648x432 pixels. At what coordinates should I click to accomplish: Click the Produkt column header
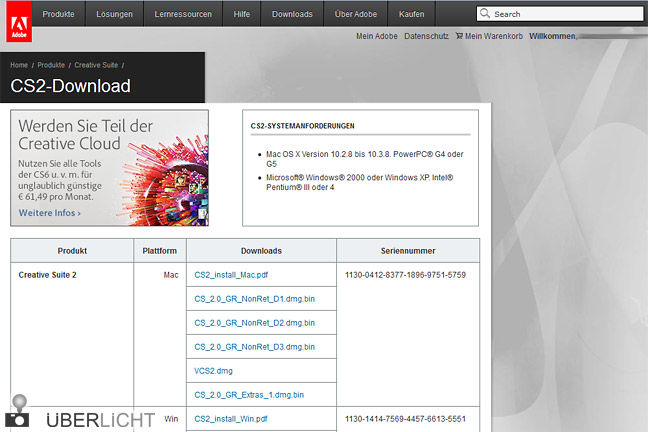(x=72, y=251)
